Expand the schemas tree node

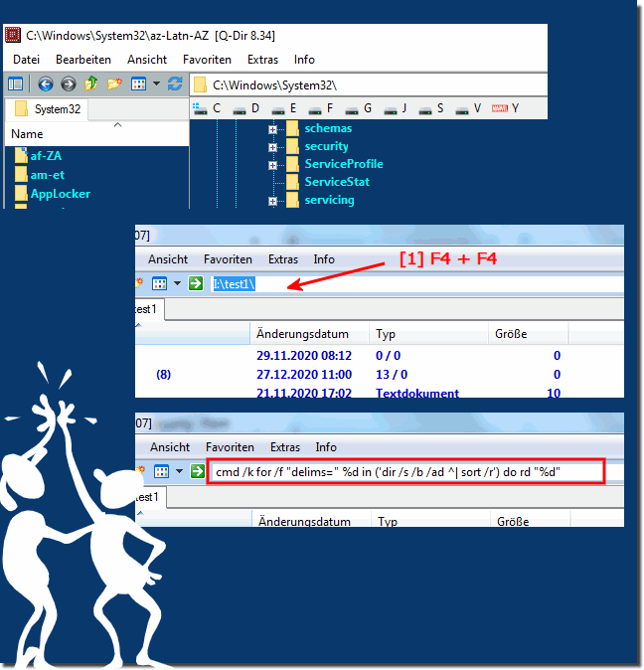[x=272, y=129]
